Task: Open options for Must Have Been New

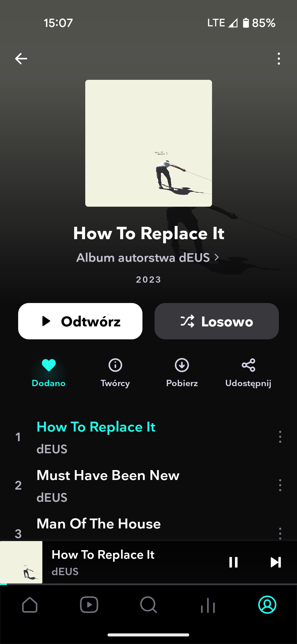Action: (x=280, y=485)
